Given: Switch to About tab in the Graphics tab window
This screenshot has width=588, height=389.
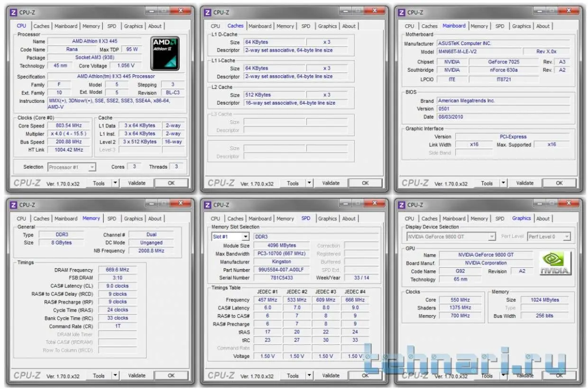Looking at the screenshot, I should click(543, 218).
